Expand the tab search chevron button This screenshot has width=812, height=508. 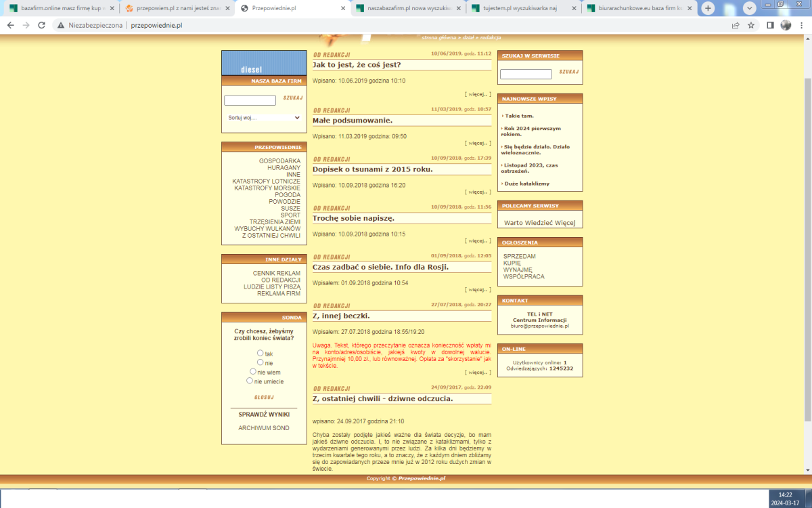pos(750,8)
